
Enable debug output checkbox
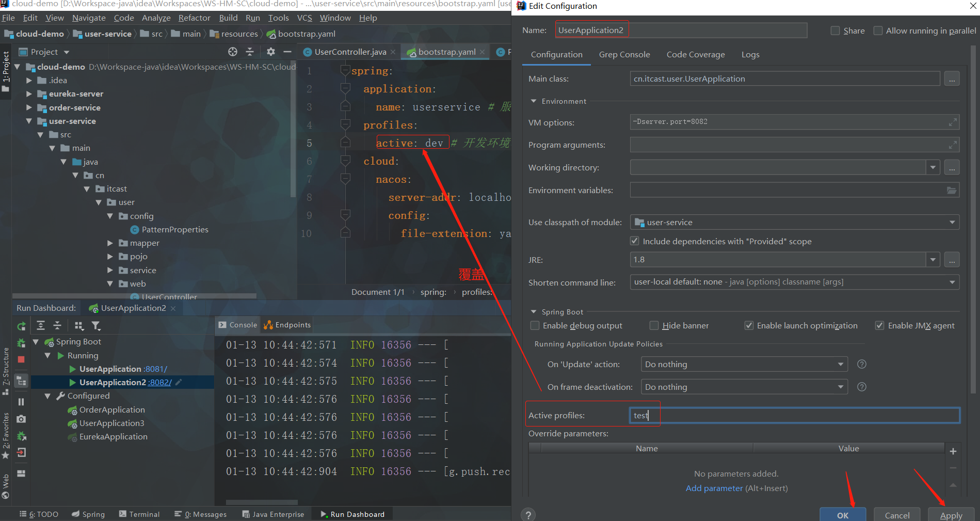535,325
